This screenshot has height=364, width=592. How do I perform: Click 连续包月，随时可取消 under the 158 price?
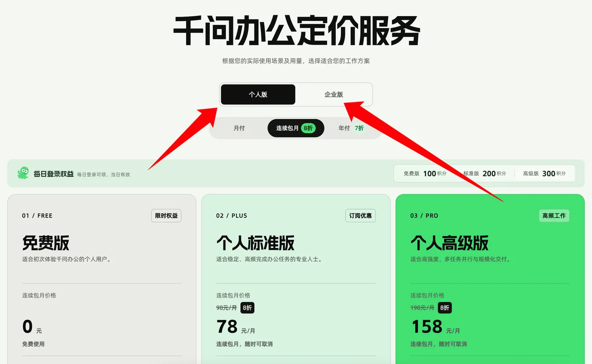point(439,344)
